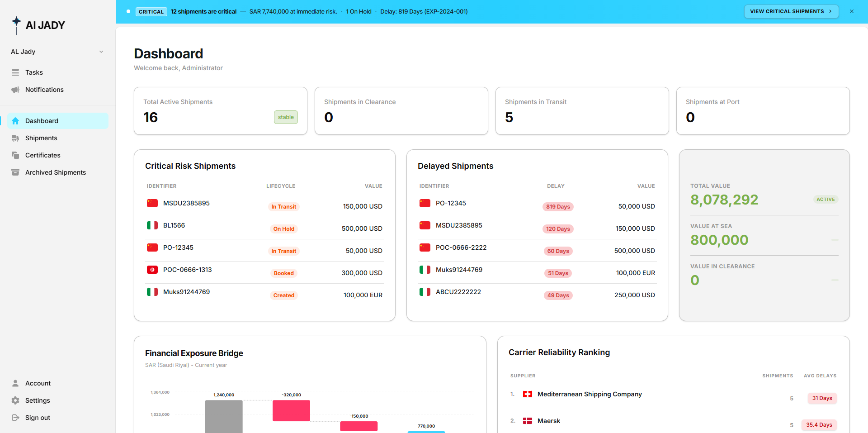Click Total Value figure 8,078,292
The image size is (868, 433).
point(724,200)
